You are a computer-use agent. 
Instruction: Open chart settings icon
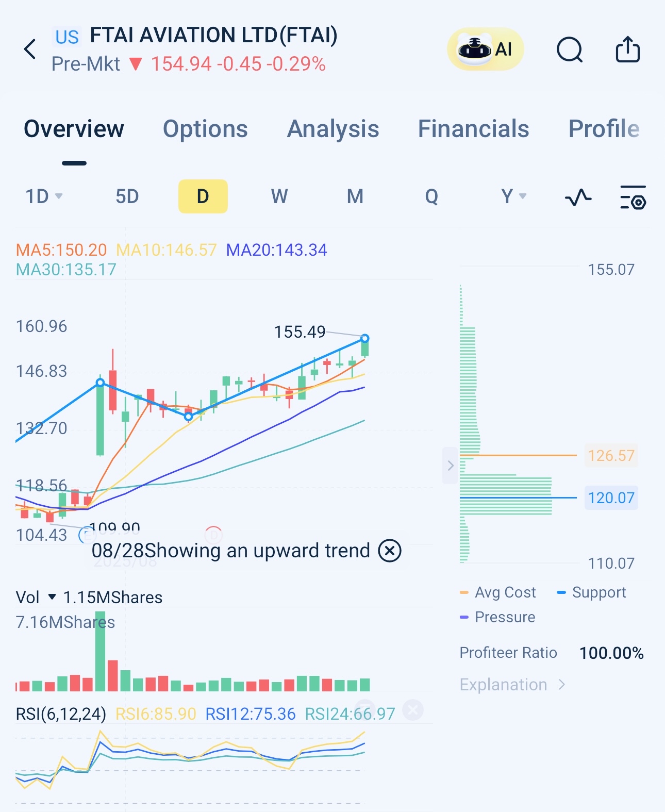click(633, 197)
